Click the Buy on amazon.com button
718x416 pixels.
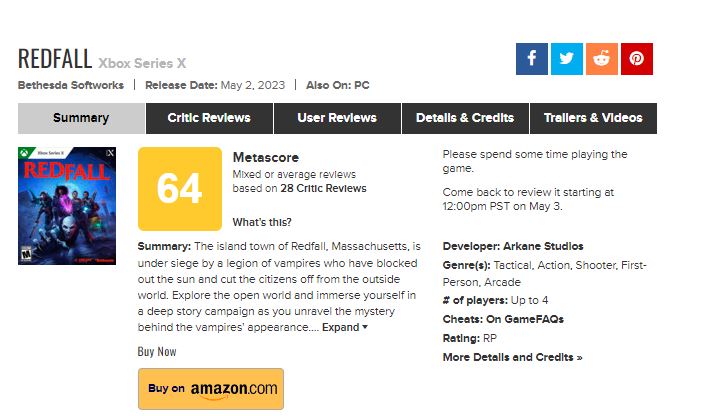(x=211, y=389)
